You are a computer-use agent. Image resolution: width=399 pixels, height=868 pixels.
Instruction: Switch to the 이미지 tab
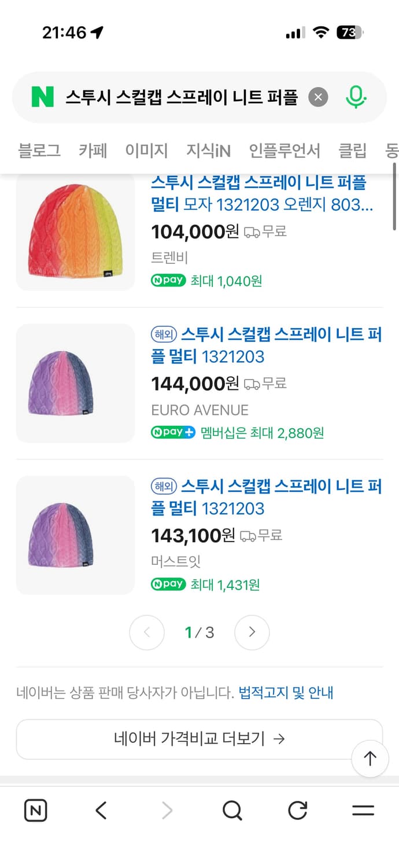[146, 150]
